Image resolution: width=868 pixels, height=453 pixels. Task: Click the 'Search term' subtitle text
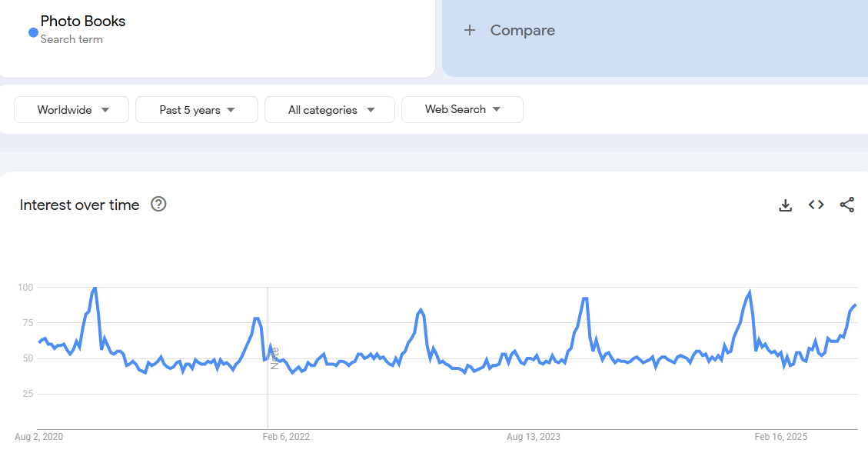coord(72,39)
